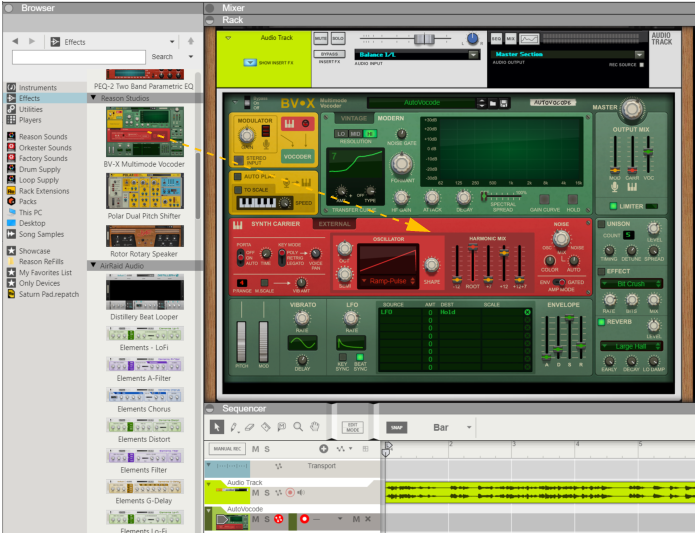
Task: Click the Solo button on Audio Track device
Action: pos(338,39)
